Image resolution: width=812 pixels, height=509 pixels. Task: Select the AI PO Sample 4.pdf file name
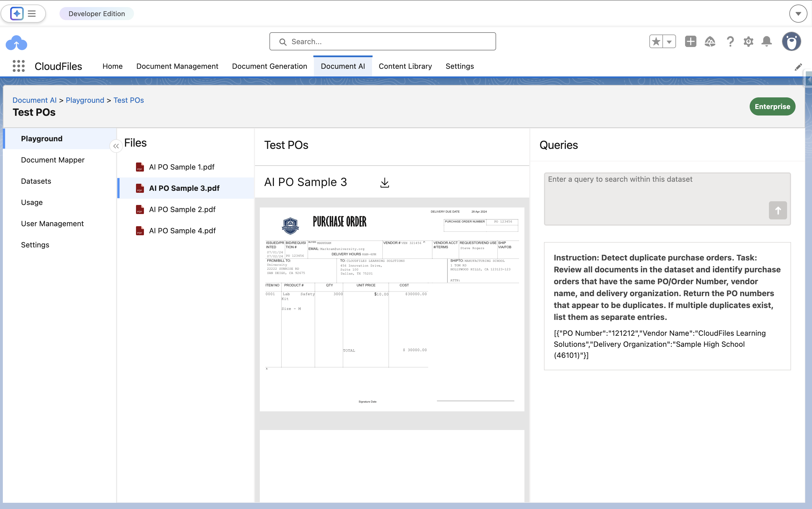(182, 231)
